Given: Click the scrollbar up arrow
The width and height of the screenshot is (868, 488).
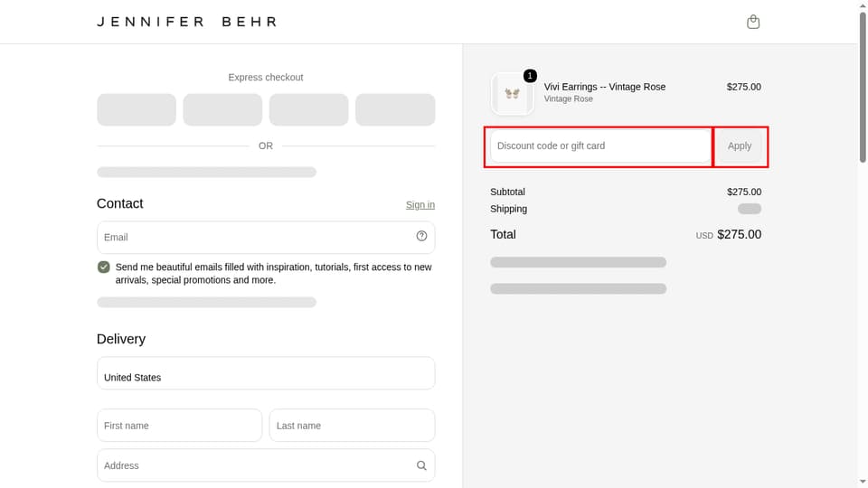Looking at the screenshot, I should 863,5.
